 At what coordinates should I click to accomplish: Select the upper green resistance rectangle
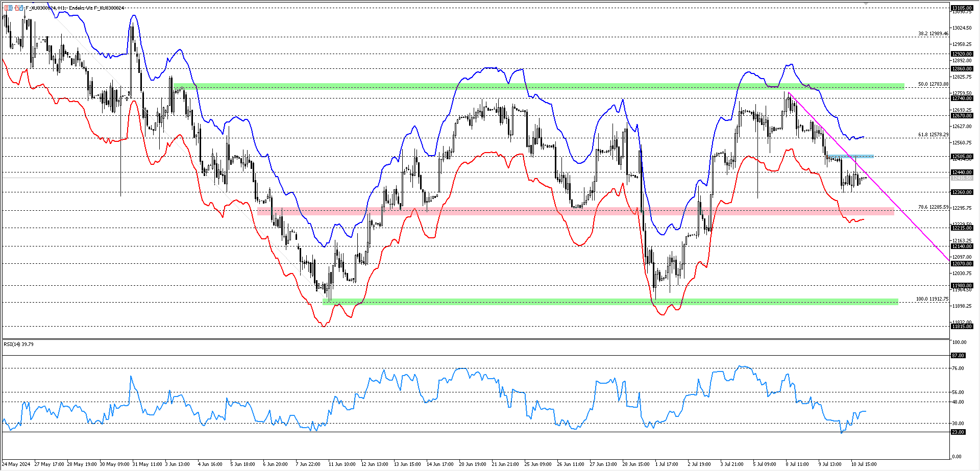click(x=538, y=86)
